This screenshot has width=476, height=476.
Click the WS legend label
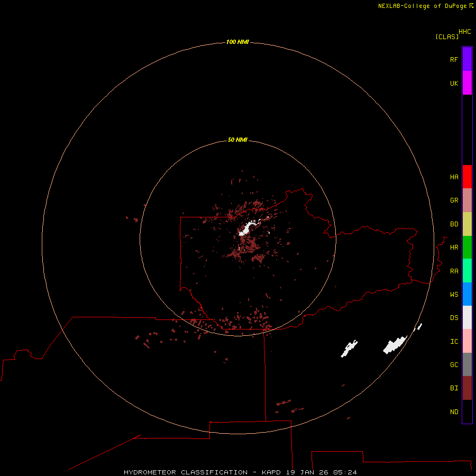click(x=454, y=294)
